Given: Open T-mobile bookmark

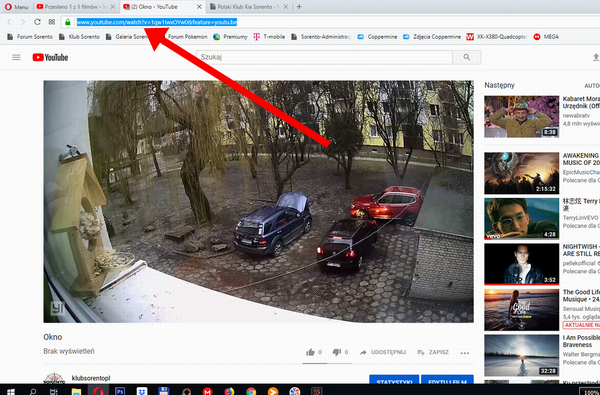Looking at the screenshot, I should (269, 37).
